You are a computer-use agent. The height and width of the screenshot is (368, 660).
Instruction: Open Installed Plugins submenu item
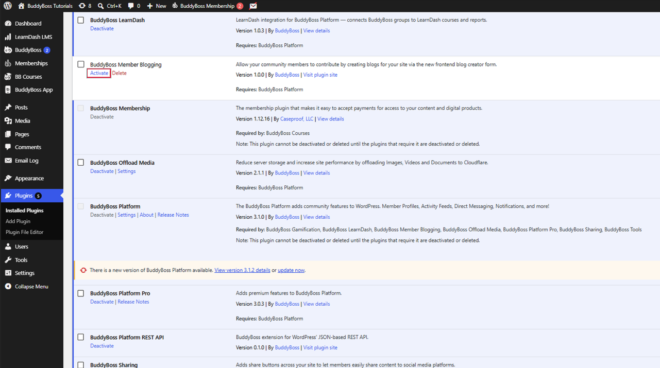(24, 211)
